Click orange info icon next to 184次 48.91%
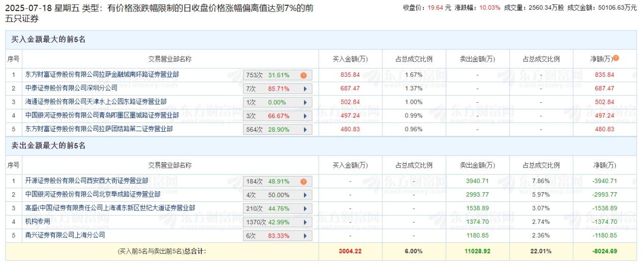 coord(303,182)
